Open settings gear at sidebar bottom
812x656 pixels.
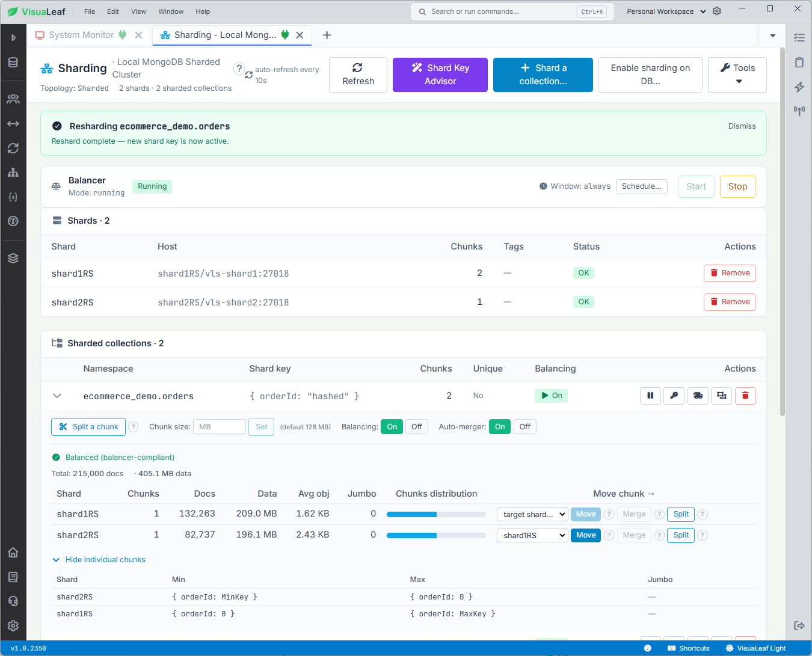[13, 626]
